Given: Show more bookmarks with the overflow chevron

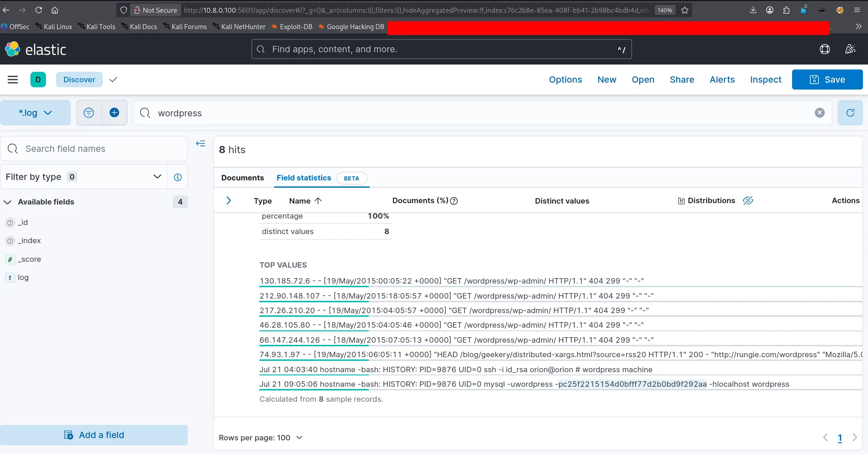Looking at the screenshot, I should tap(858, 26).
